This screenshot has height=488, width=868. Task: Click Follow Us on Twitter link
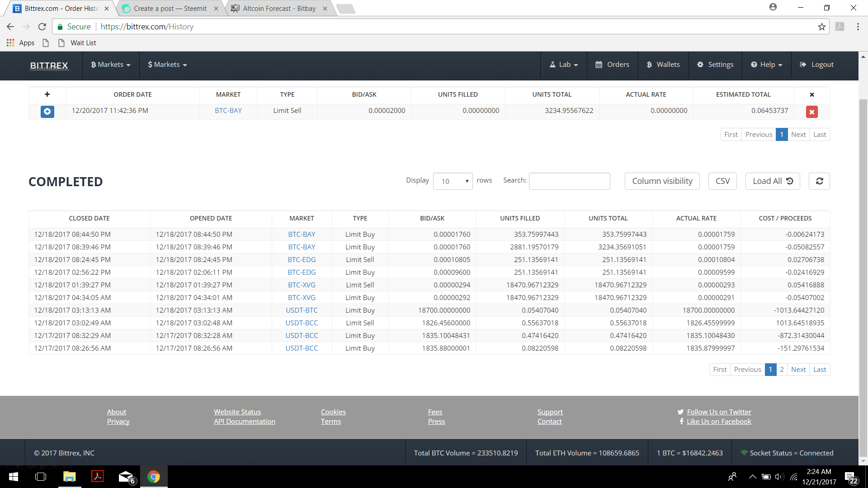[x=719, y=412]
